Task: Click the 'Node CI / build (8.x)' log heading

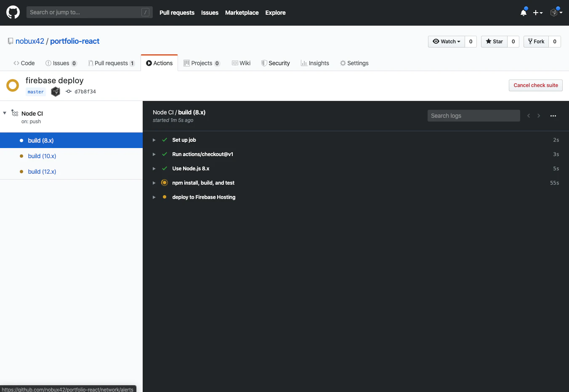Action: tap(179, 112)
